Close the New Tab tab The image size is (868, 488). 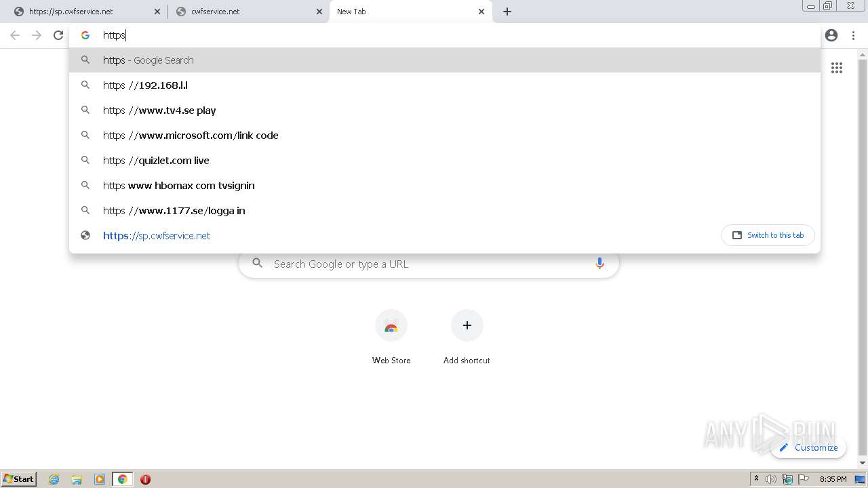[481, 12]
